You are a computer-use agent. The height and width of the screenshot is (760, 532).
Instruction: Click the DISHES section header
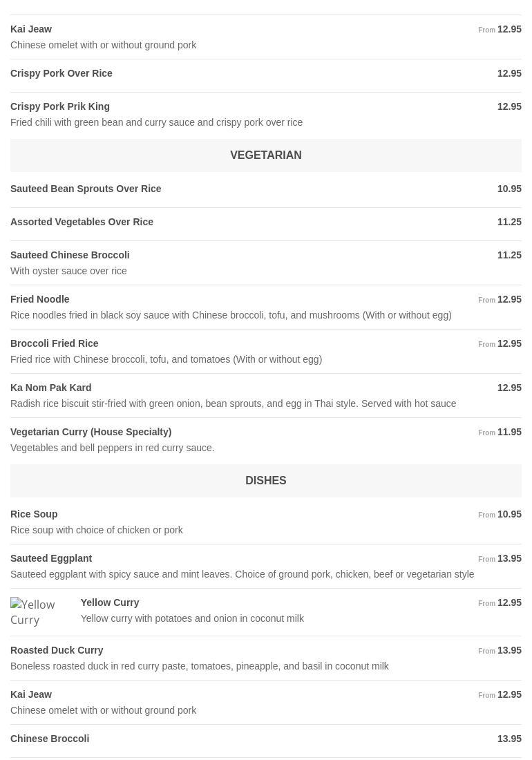[265, 481]
